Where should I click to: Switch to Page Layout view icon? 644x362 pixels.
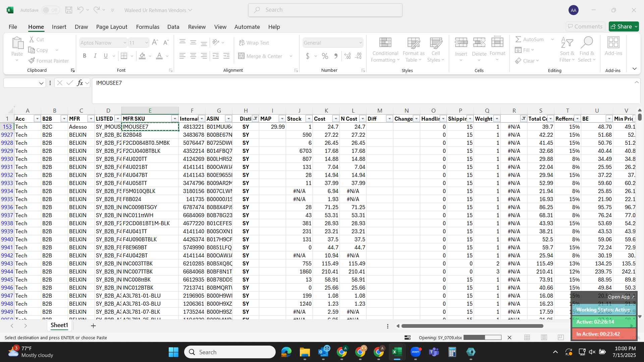pos(544,338)
